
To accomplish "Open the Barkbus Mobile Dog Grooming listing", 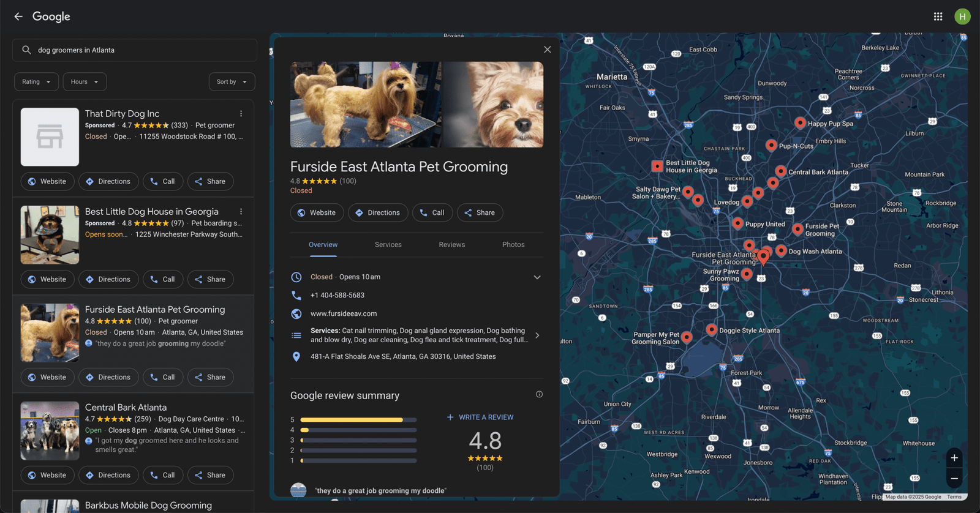I will [x=148, y=505].
